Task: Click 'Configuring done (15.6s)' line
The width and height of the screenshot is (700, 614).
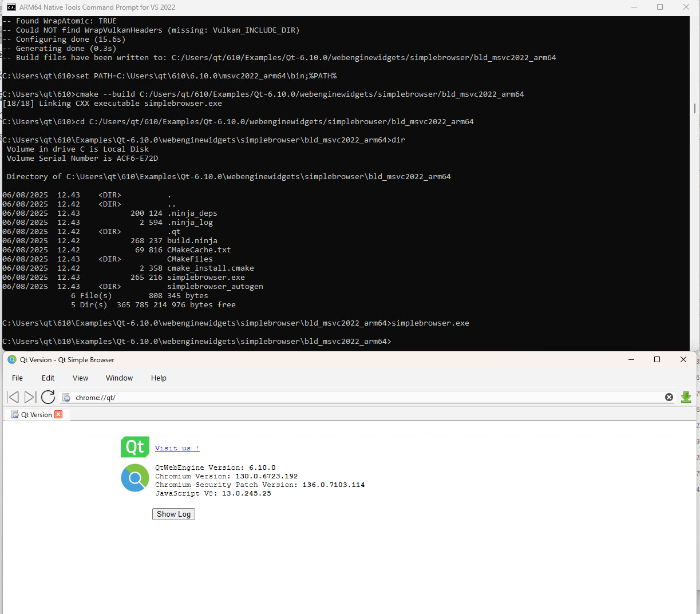Action: (64, 39)
